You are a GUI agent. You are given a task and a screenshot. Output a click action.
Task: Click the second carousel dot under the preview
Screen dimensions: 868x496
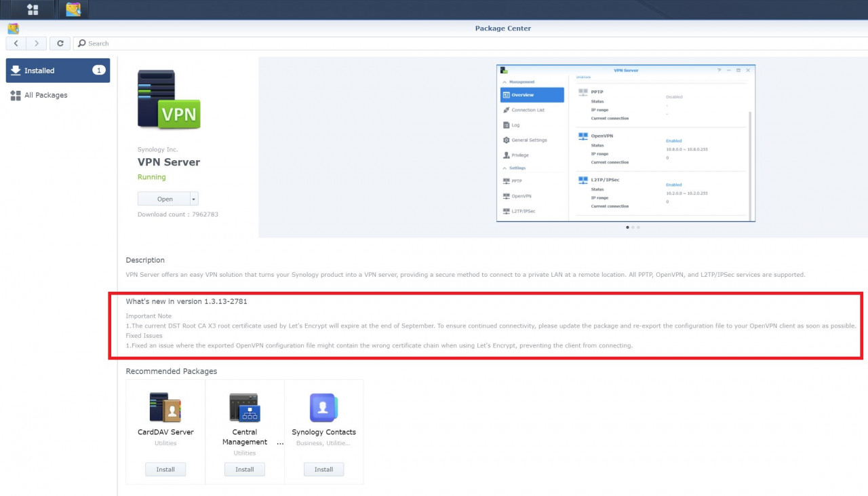pos(633,228)
